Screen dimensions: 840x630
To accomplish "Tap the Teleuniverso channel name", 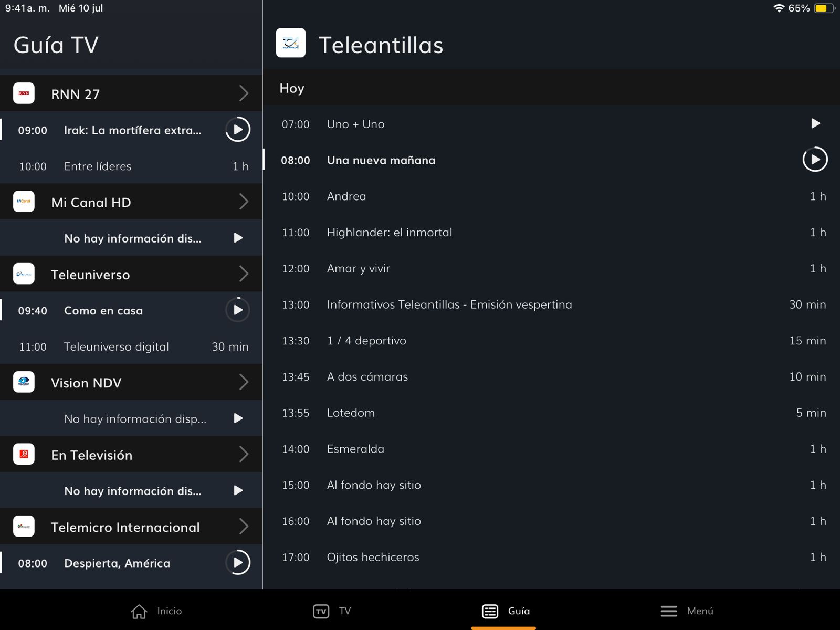I will point(90,275).
